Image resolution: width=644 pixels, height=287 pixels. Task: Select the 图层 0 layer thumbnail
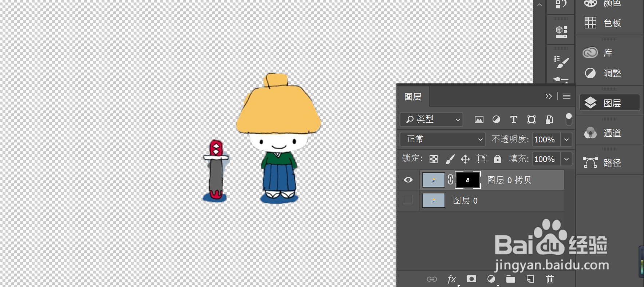(433, 200)
